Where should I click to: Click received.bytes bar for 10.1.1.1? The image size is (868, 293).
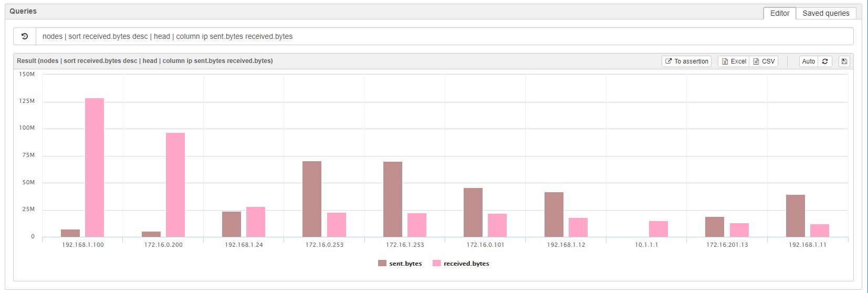coord(658,229)
